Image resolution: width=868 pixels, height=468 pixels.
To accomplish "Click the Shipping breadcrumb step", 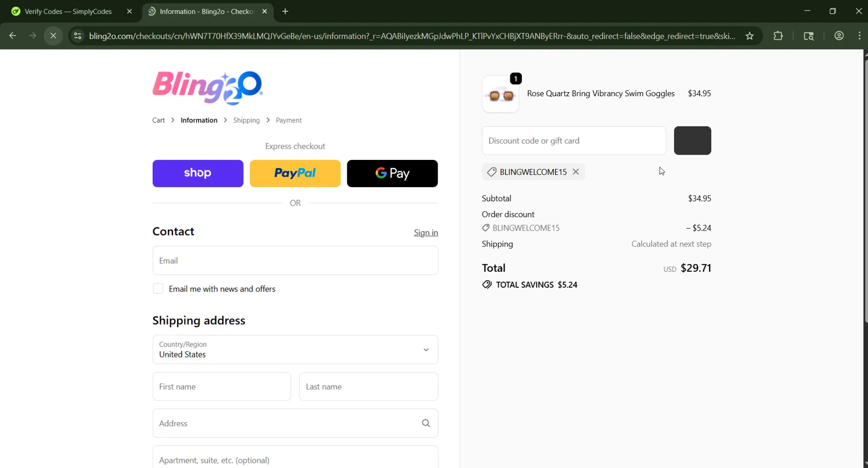I will (x=247, y=120).
